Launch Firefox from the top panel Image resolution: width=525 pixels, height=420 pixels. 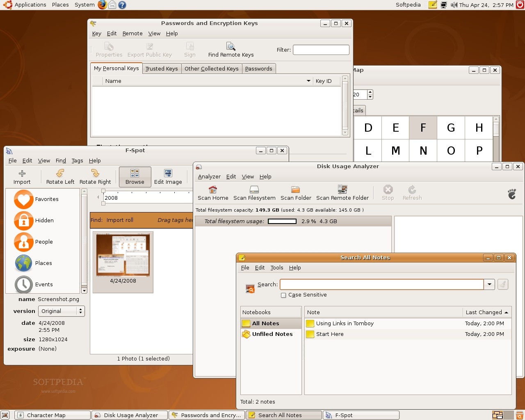point(103,5)
